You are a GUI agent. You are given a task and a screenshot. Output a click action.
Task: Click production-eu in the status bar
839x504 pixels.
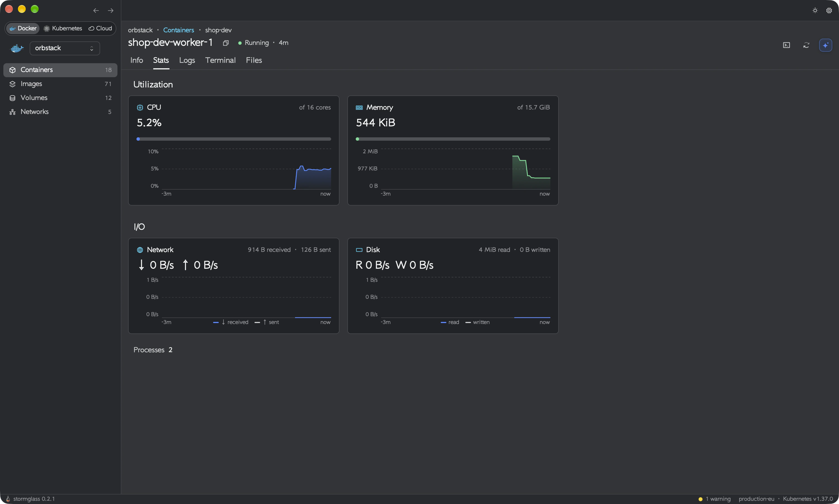[x=756, y=499]
